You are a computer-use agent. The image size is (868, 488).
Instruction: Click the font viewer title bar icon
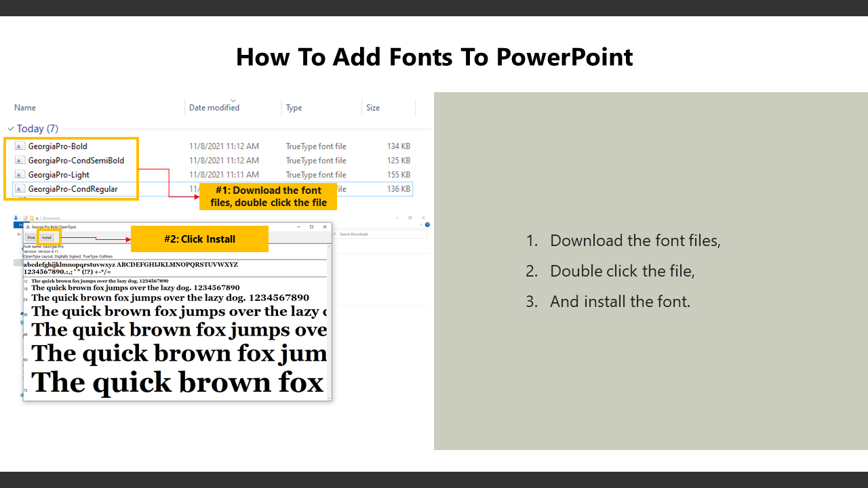click(x=28, y=226)
